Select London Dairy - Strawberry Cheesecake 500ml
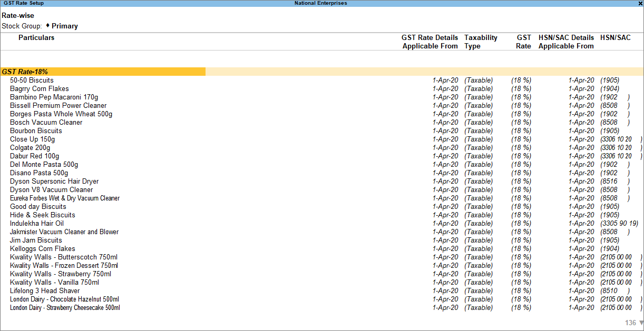 pyautogui.click(x=65, y=307)
